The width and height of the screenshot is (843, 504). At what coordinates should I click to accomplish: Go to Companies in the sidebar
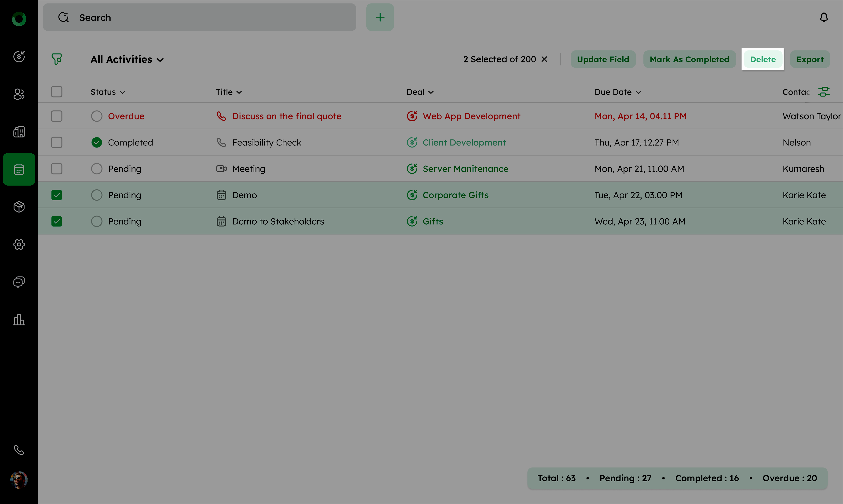(x=19, y=132)
